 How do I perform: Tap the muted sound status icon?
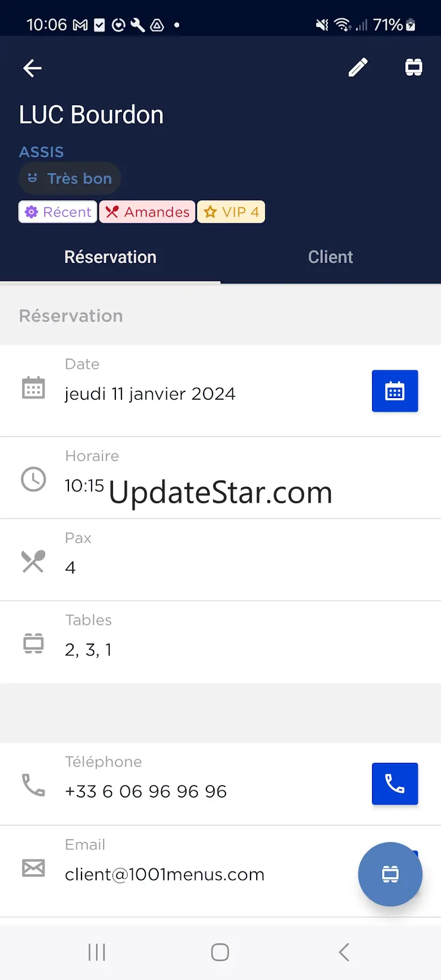pyautogui.click(x=322, y=25)
